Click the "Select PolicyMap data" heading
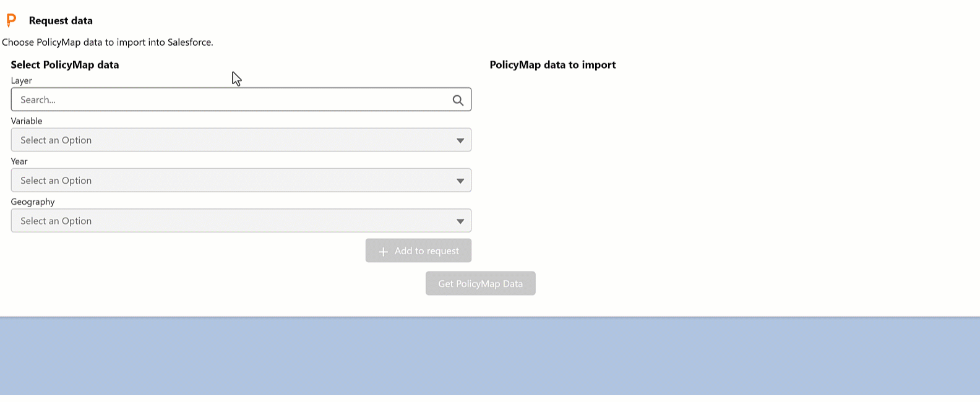This screenshot has width=980, height=402. (x=65, y=65)
